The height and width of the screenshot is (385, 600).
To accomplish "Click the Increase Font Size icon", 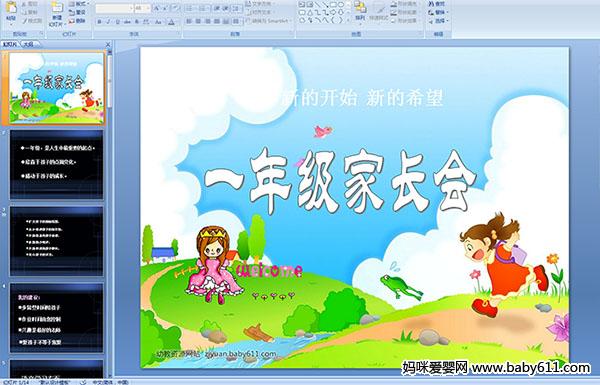I will (x=157, y=8).
